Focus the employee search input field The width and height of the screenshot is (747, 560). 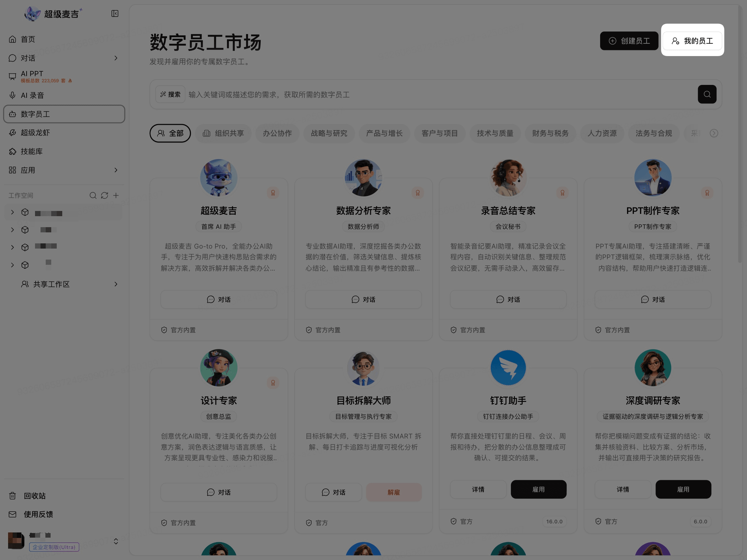tap(441, 95)
